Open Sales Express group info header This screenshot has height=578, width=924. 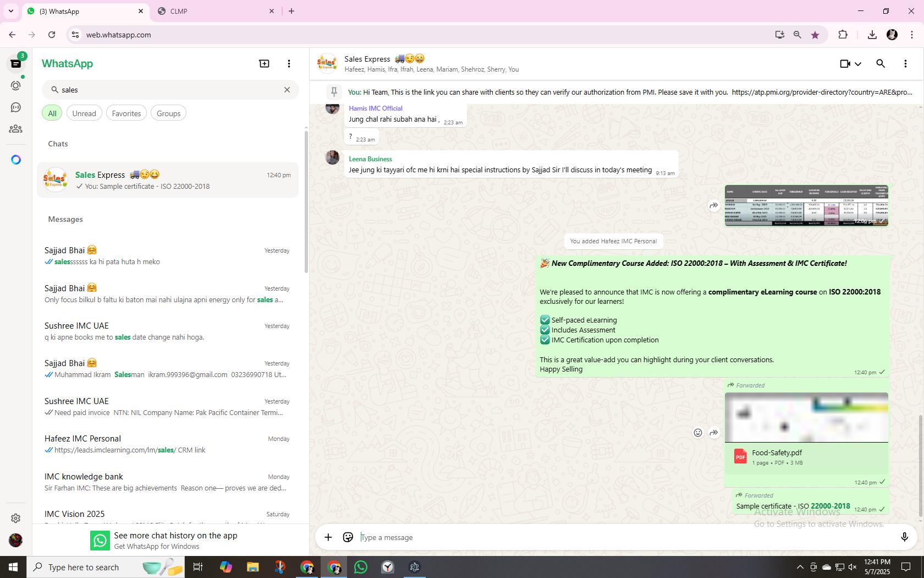click(432, 63)
